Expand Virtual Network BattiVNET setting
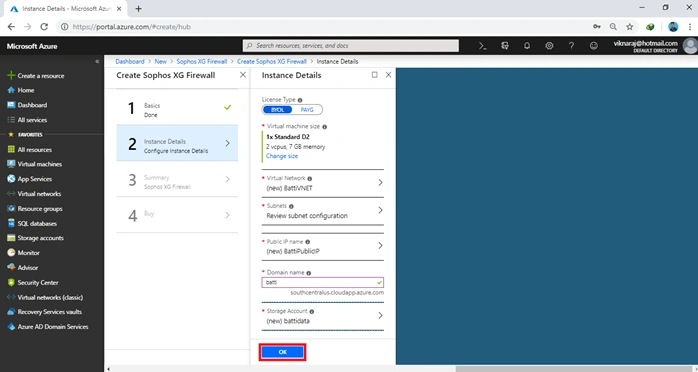698x372 pixels. pos(323,183)
